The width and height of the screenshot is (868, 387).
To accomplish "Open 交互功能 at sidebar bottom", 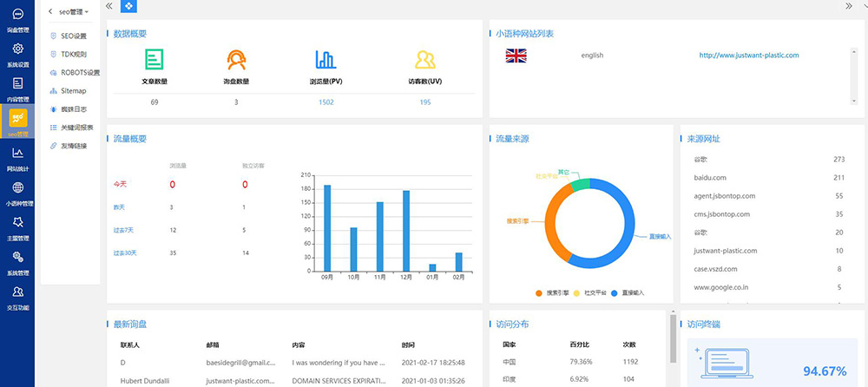I will (17, 296).
